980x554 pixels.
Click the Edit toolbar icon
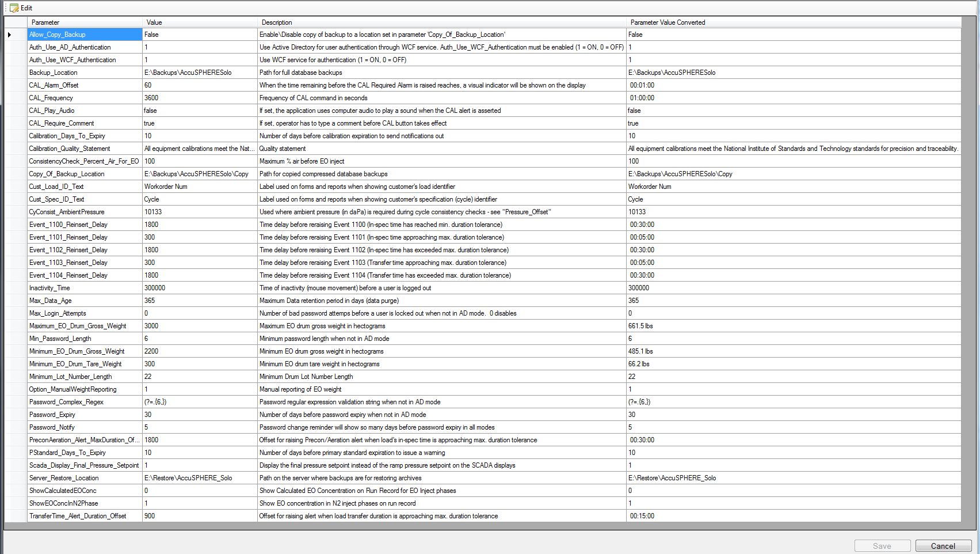(14, 8)
